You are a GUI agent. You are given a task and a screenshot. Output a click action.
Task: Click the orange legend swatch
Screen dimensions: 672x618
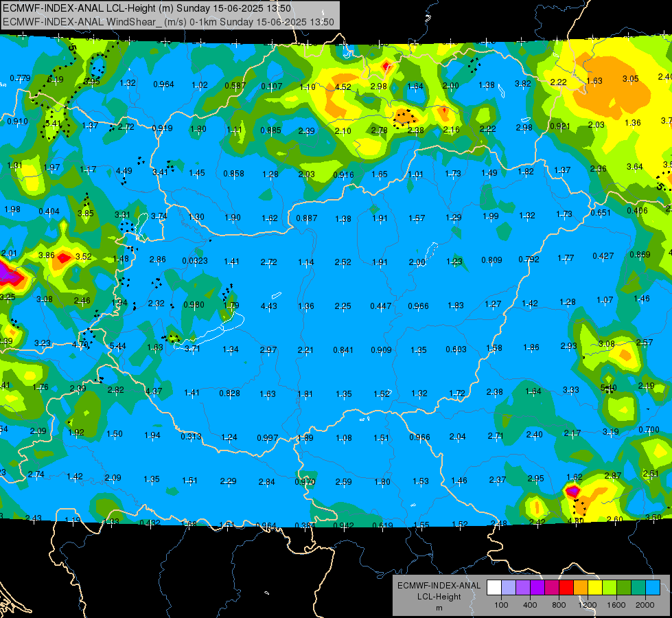tap(581, 588)
